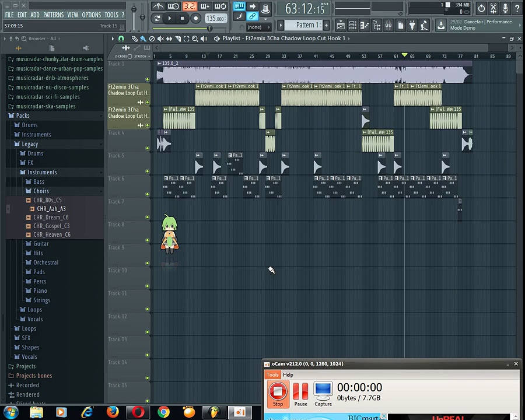This screenshot has width=525, height=420.
Task: Select the Zoom magnifier tool
Action: tap(195, 39)
